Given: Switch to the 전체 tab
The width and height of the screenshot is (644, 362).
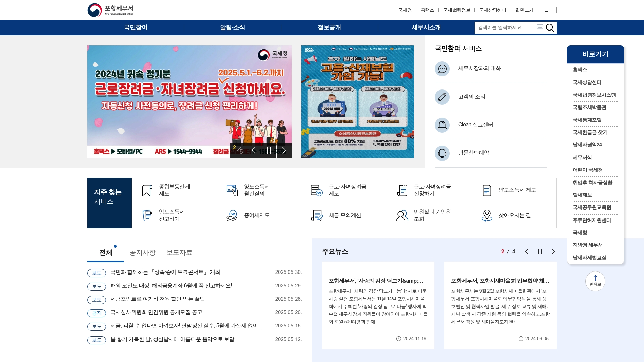Looking at the screenshot, I should click(106, 253).
